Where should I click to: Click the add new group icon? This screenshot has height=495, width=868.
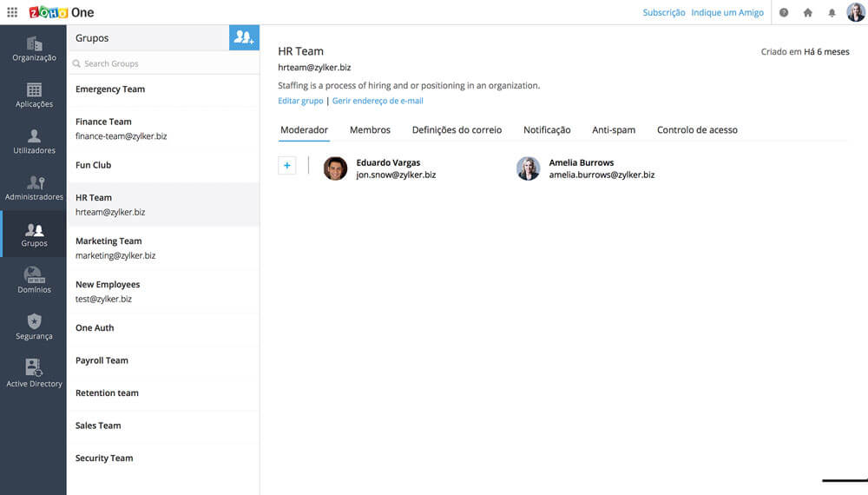click(x=244, y=37)
